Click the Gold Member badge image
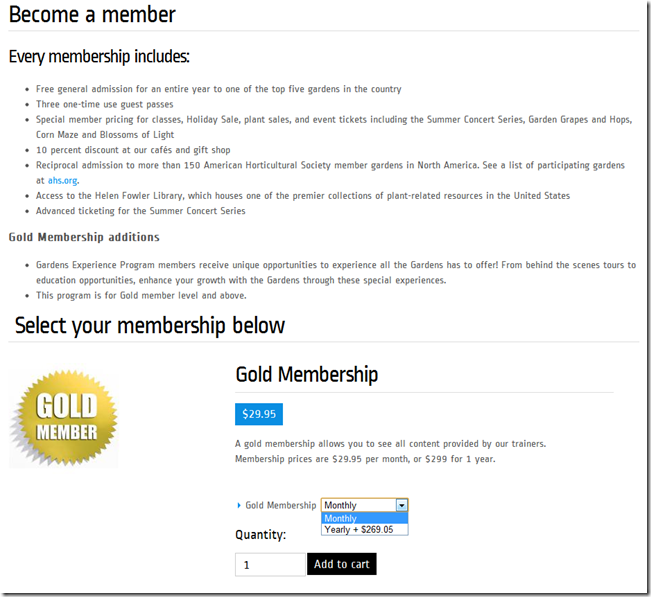651x597 pixels. [64, 417]
